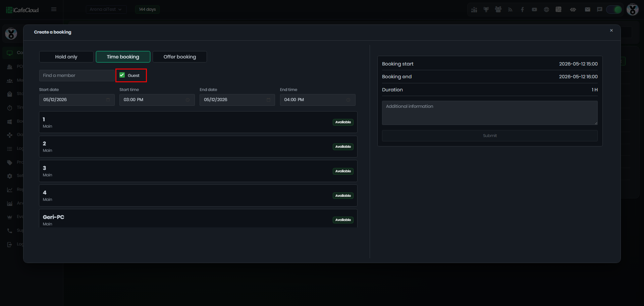Select computer 3 Main row

click(198, 171)
